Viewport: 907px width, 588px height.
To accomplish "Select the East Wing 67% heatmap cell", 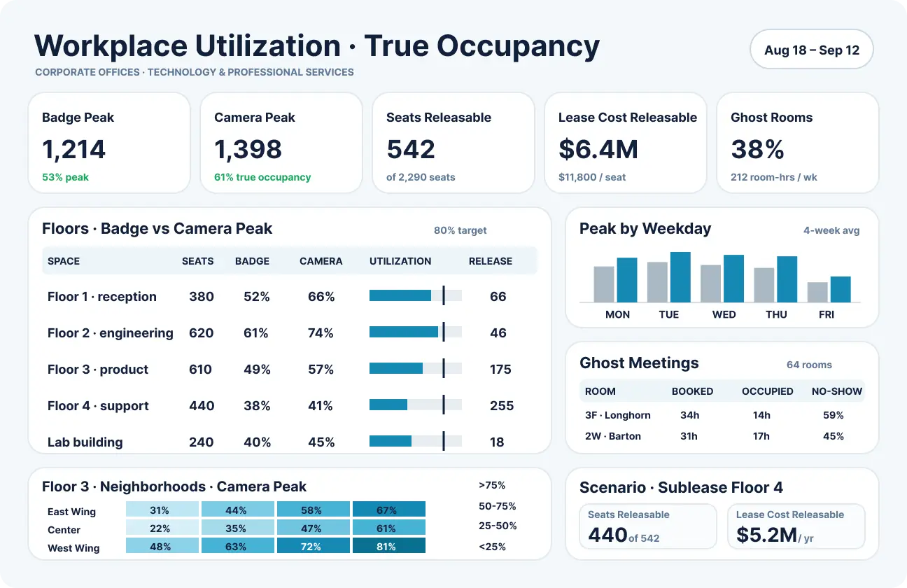I will (x=389, y=510).
